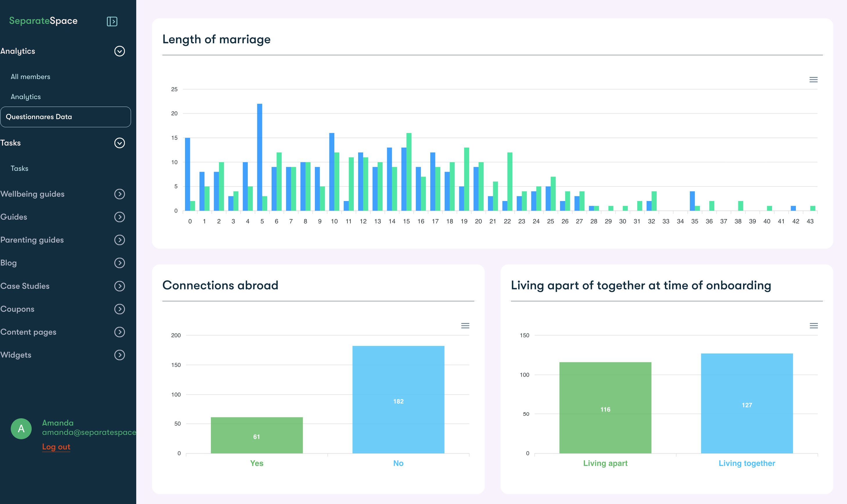Click the Living together bar showing 127
Screen dimensions: 847x504
[x=747, y=403]
